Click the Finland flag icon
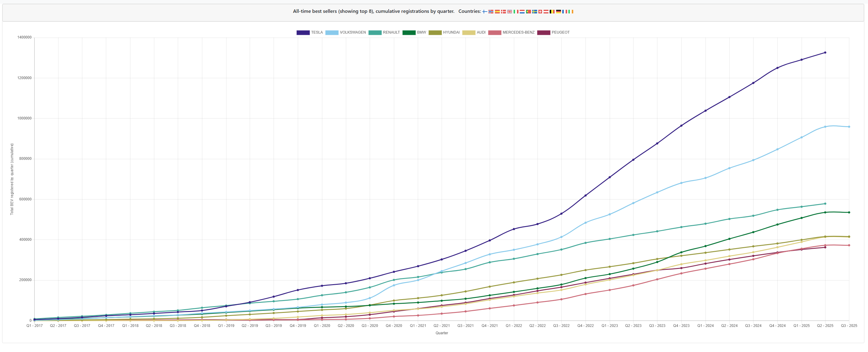868x352 pixels. [485, 11]
